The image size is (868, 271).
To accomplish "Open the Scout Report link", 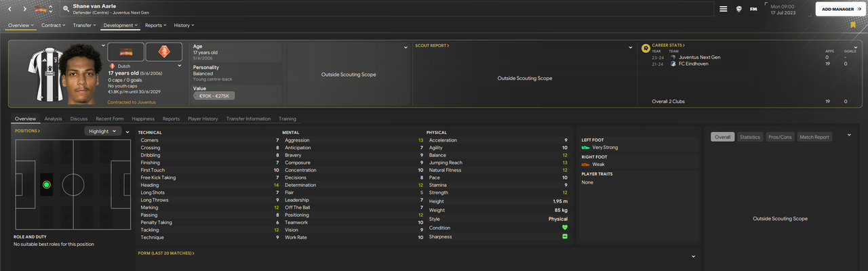I will coord(432,45).
